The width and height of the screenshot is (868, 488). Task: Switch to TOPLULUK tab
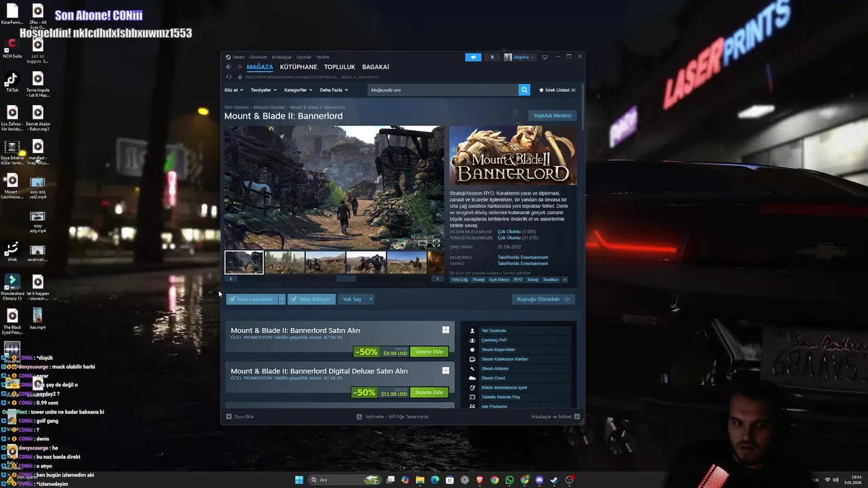(340, 67)
